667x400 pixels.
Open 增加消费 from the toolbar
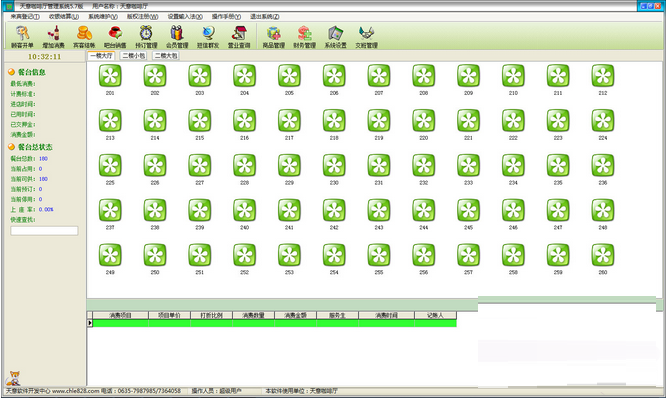[53, 38]
